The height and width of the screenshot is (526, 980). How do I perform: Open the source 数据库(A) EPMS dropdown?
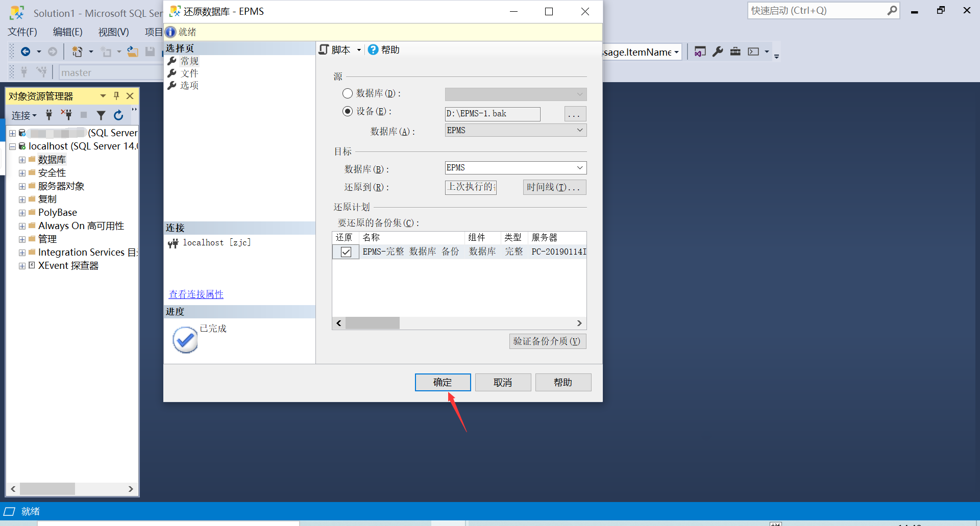point(580,130)
